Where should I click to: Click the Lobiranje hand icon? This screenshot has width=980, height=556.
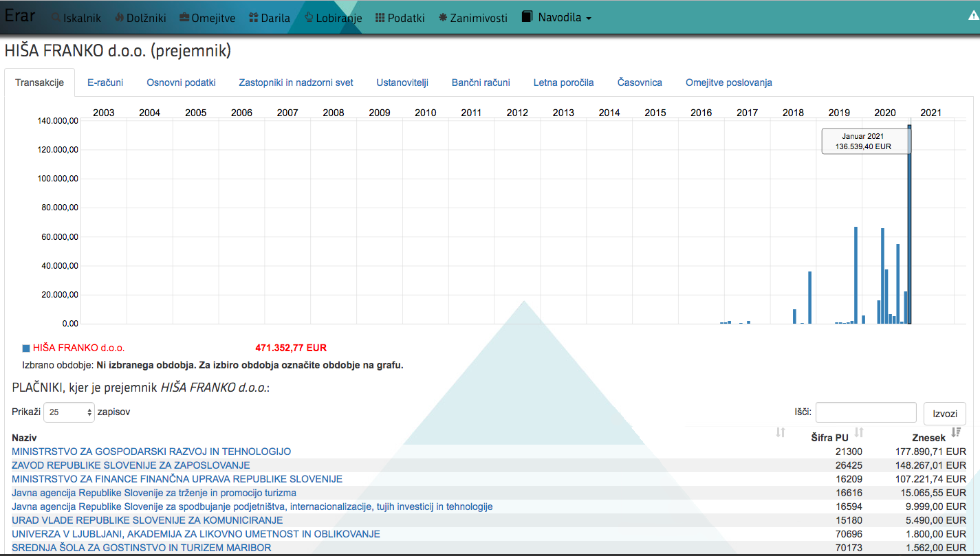click(309, 18)
